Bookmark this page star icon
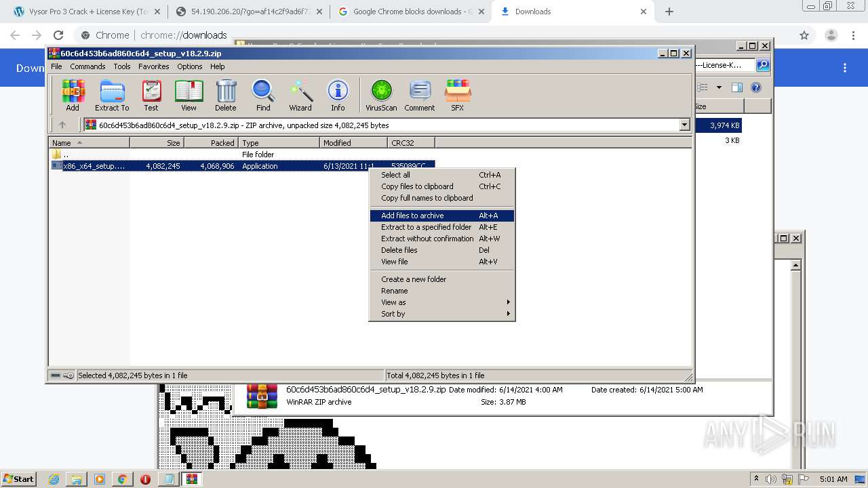 [804, 35]
